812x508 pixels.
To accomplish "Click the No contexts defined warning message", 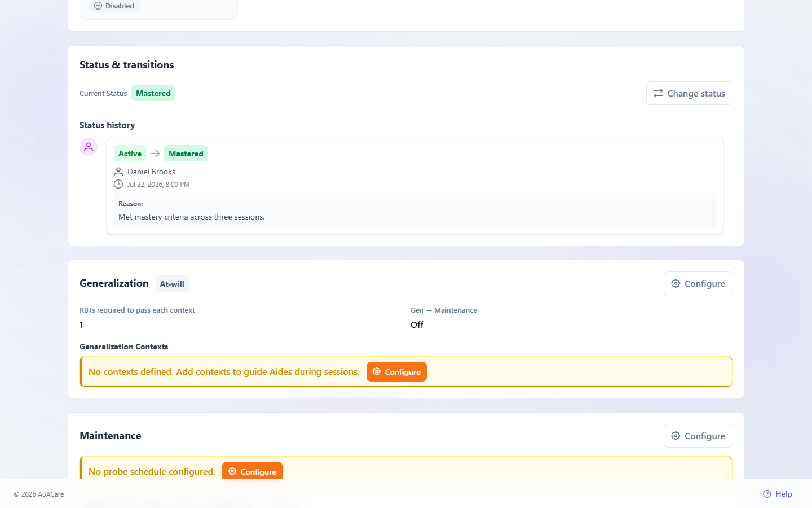I will [x=224, y=371].
